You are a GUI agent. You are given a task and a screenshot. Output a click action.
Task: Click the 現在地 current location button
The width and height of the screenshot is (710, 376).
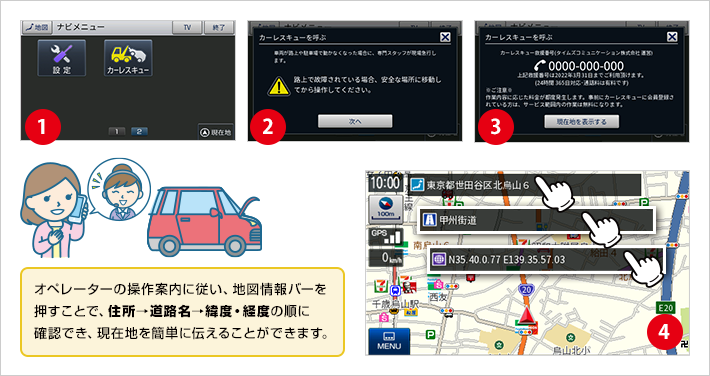coord(216,132)
